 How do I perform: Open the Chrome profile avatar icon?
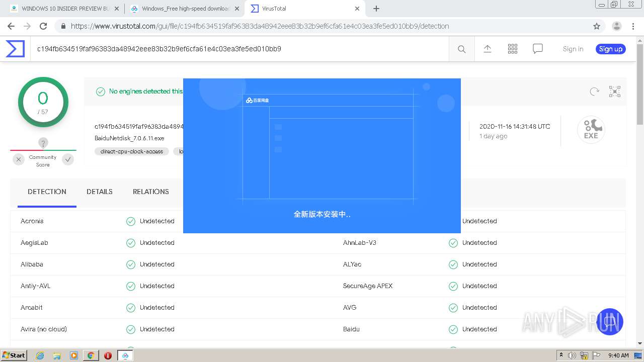(x=617, y=26)
